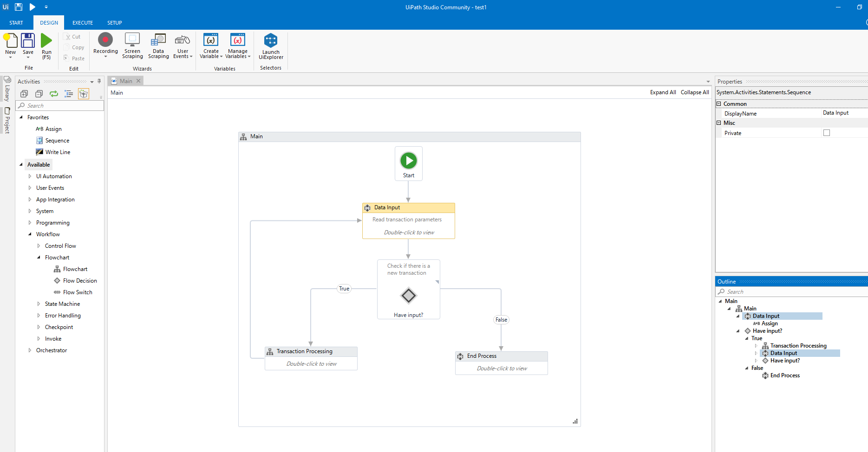Expand the UI Automation category

click(30, 176)
